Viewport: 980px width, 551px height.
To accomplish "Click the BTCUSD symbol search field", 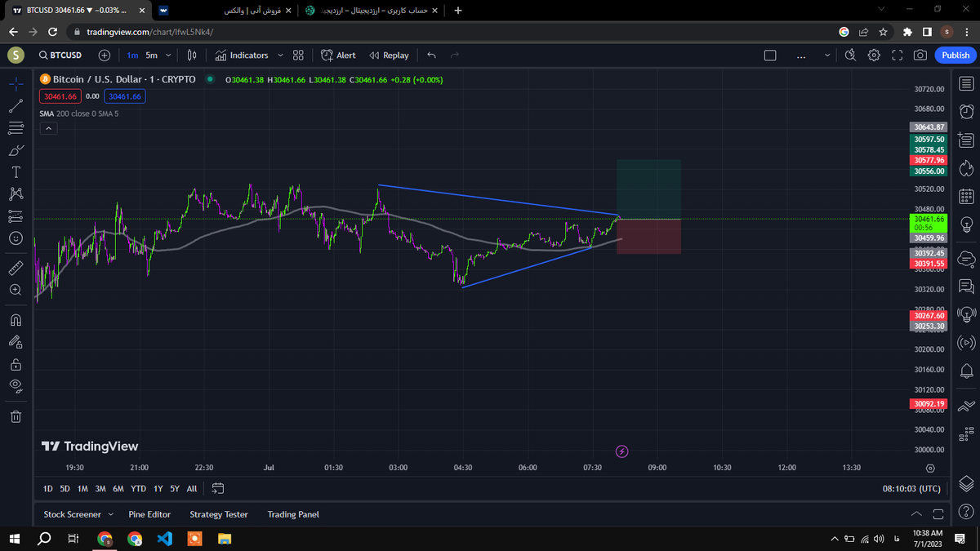I will point(60,56).
